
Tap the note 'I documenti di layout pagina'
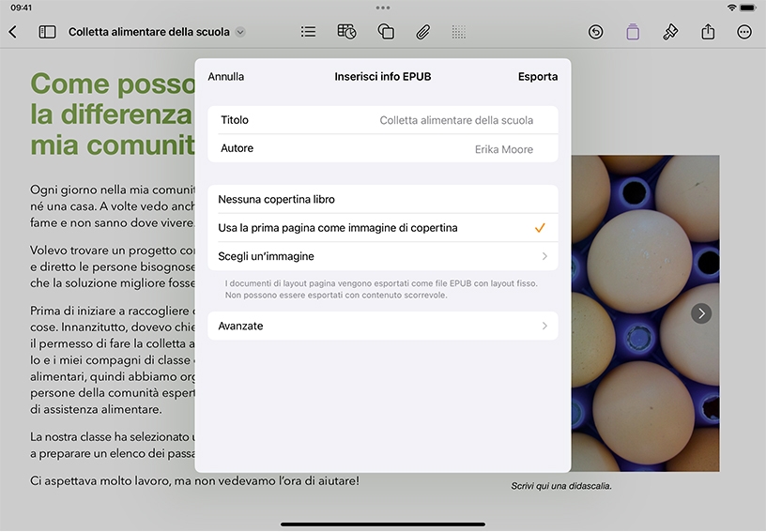pos(381,289)
